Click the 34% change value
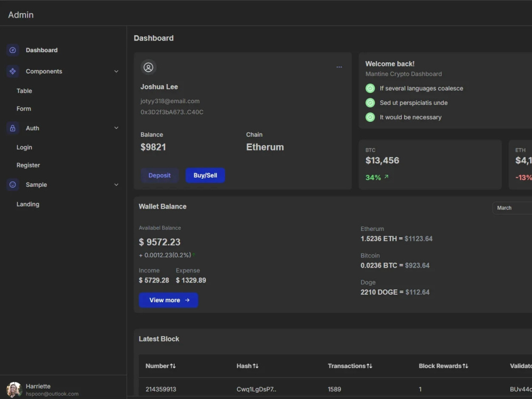 [373, 178]
